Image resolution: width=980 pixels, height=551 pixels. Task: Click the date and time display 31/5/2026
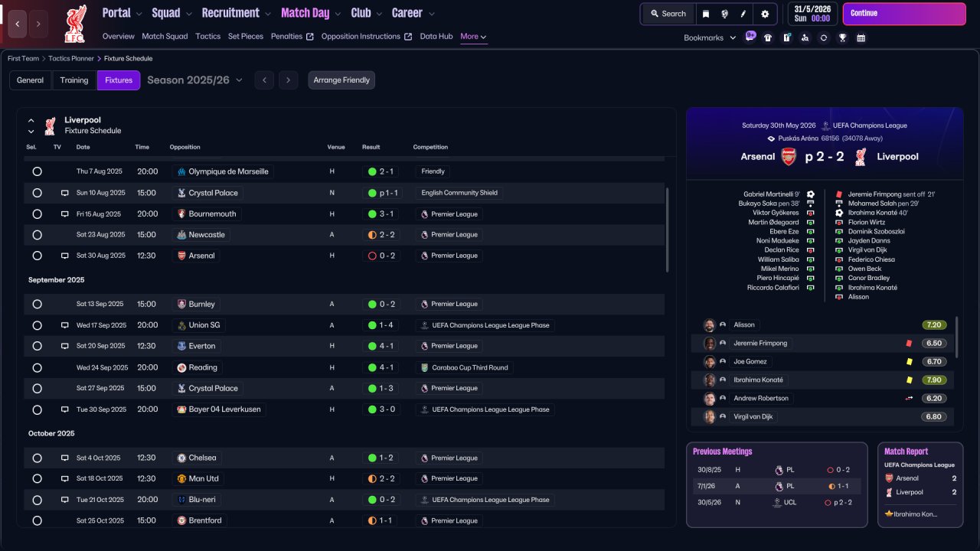[812, 14]
